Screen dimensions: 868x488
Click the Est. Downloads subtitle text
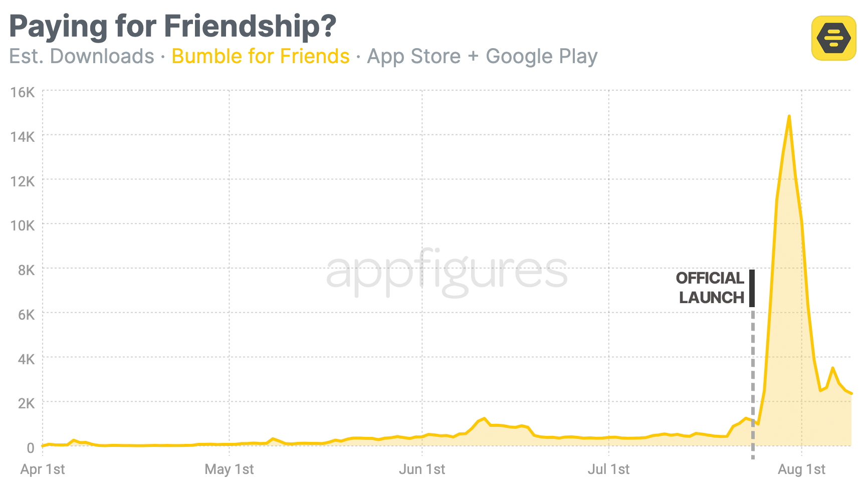(82, 56)
